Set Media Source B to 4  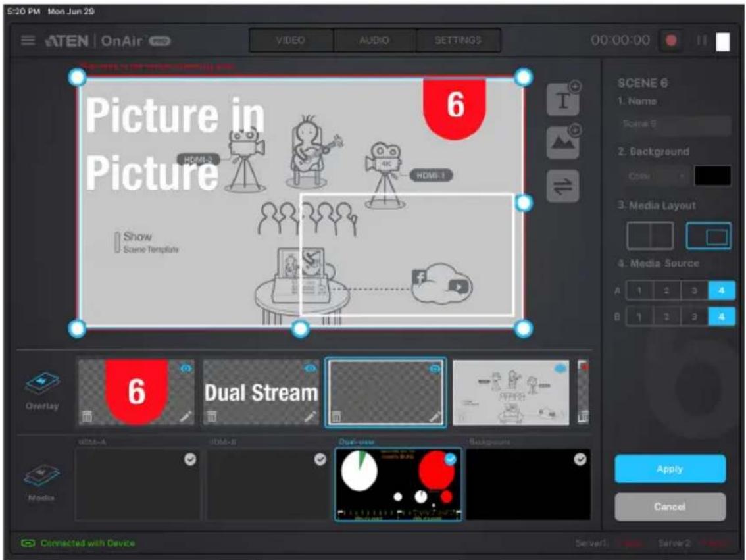pos(721,317)
